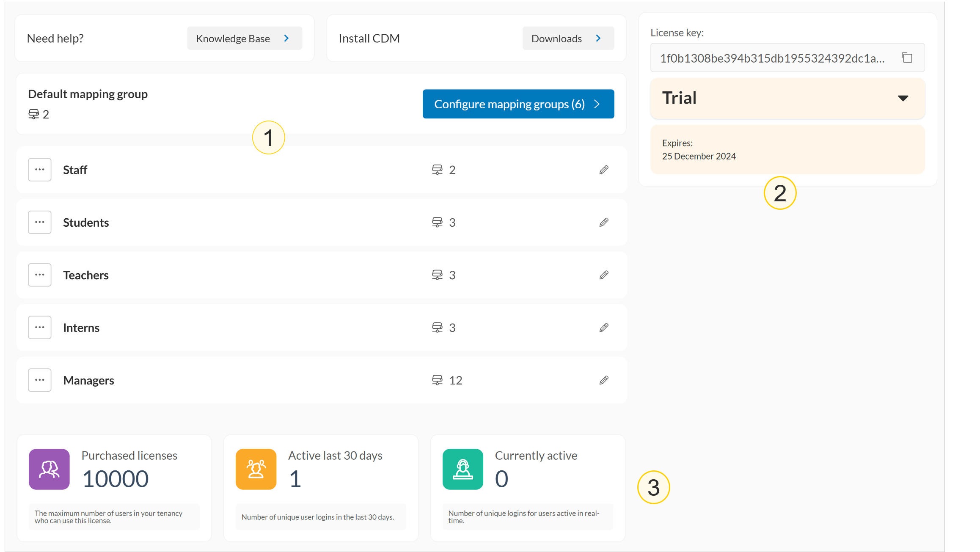Open the Teachers row more options
Image resolution: width=980 pixels, height=552 pixels.
tap(40, 275)
